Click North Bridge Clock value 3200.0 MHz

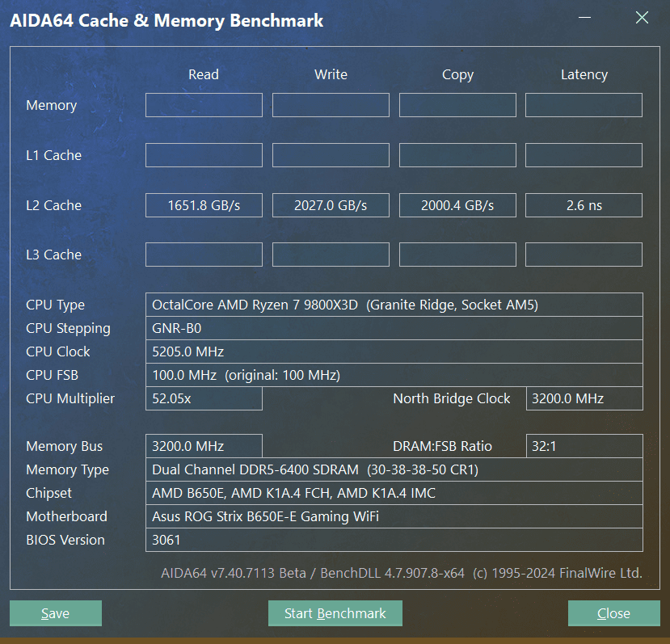pyautogui.click(x=584, y=398)
